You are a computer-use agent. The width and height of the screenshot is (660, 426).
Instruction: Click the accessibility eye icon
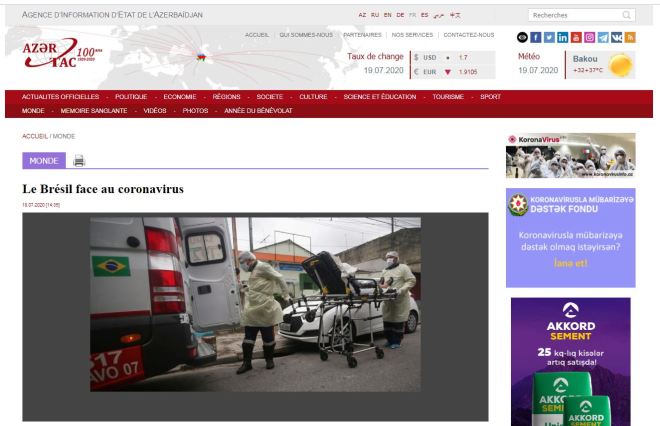(522, 37)
